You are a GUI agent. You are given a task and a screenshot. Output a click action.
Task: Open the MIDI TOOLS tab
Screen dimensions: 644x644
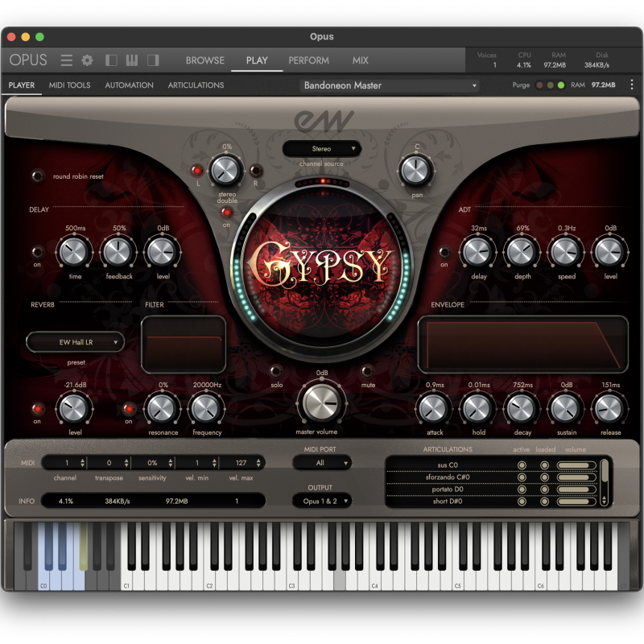point(69,85)
